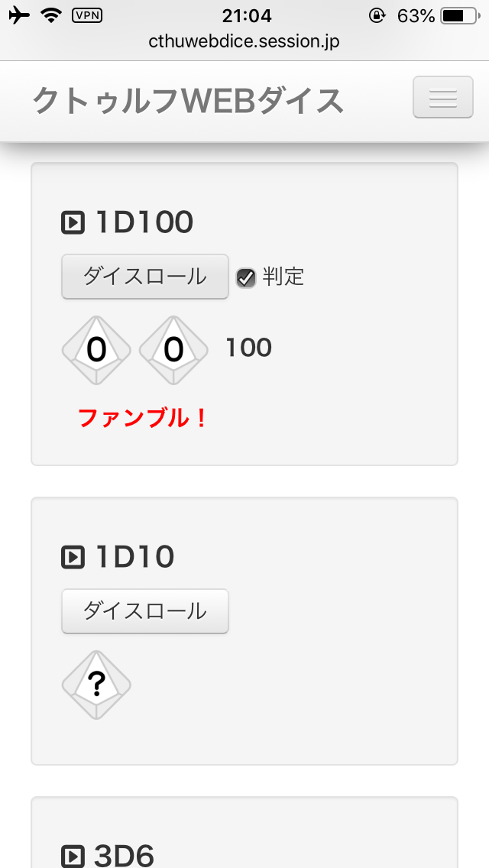Click the play icon beside 1D10
Image resolution: width=489 pixels, height=868 pixels.
73,557
